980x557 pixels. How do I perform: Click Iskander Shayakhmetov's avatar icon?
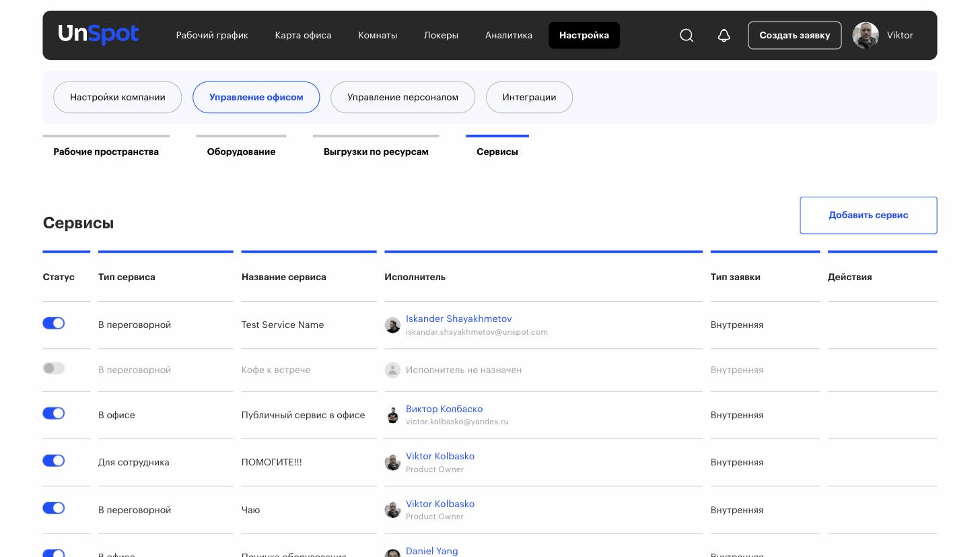[392, 325]
